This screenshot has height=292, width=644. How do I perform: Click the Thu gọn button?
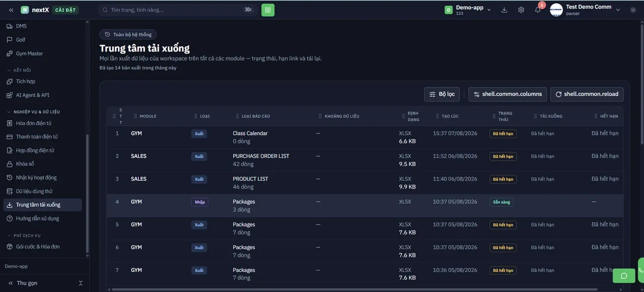(23, 283)
